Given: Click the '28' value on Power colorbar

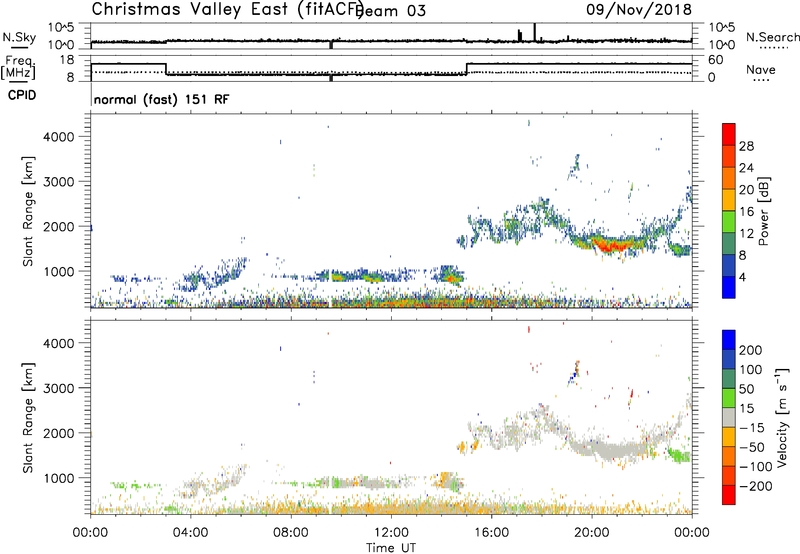Looking at the screenshot, I should point(745,146).
